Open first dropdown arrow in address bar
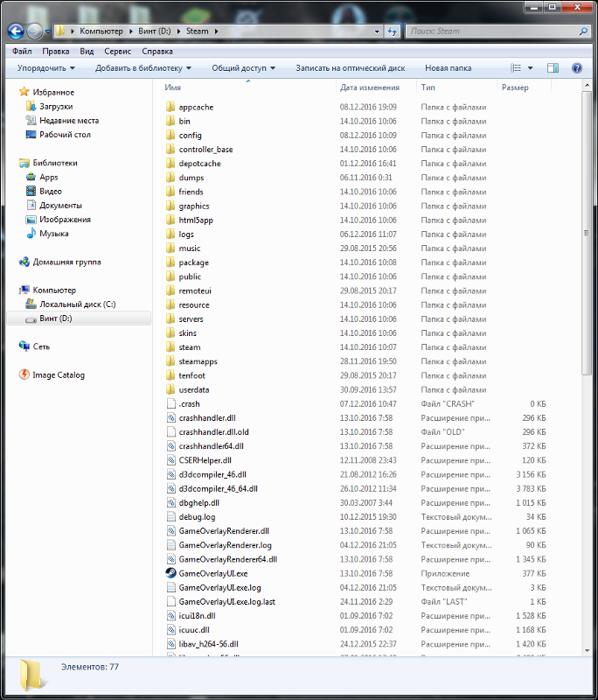This screenshot has width=598, height=700. click(x=72, y=31)
